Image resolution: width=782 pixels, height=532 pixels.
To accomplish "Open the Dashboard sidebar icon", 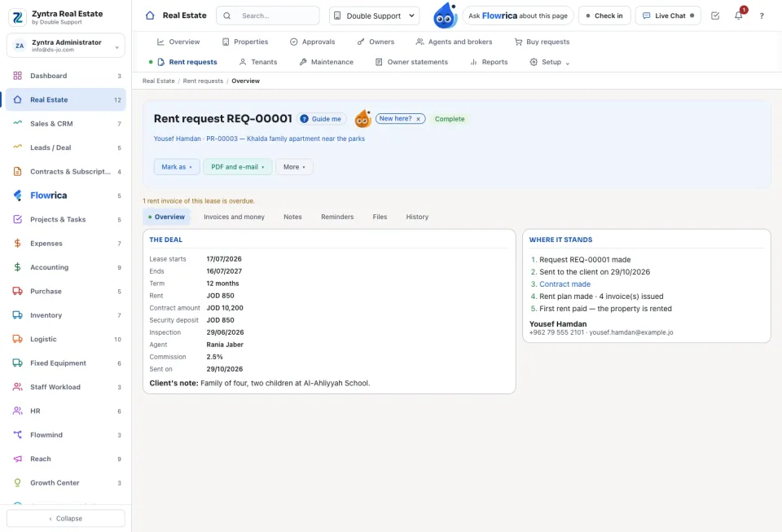I will coord(17,76).
